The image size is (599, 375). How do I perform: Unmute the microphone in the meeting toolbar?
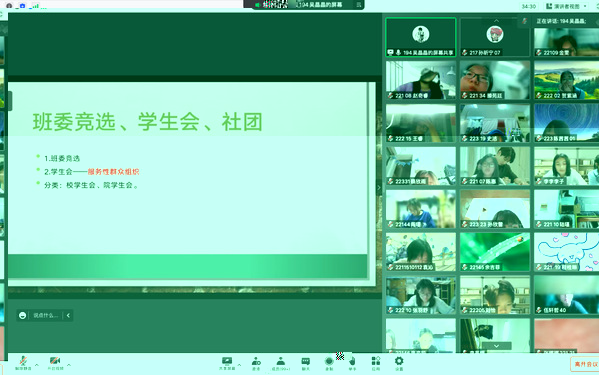point(23,363)
